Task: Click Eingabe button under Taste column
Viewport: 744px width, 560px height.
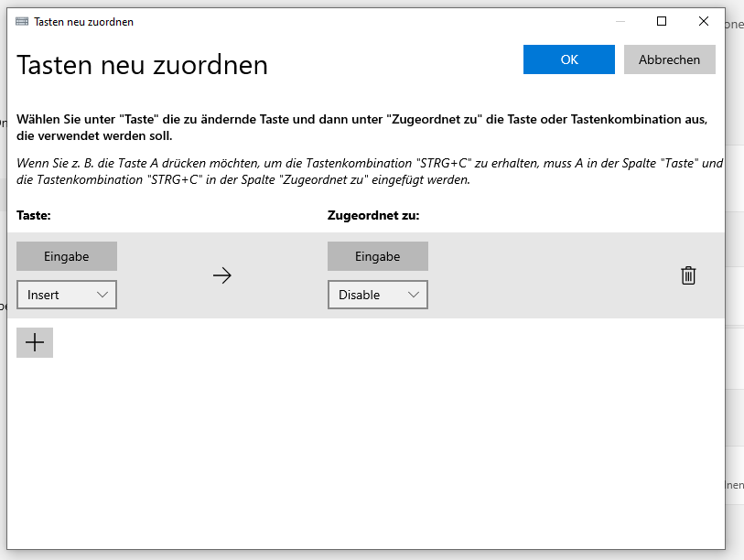Action: pos(67,256)
